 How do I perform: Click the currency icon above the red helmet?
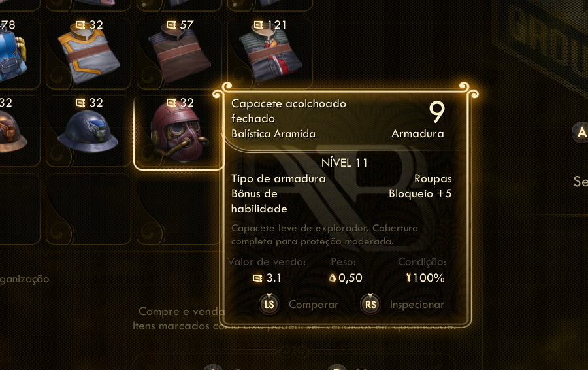click(171, 103)
